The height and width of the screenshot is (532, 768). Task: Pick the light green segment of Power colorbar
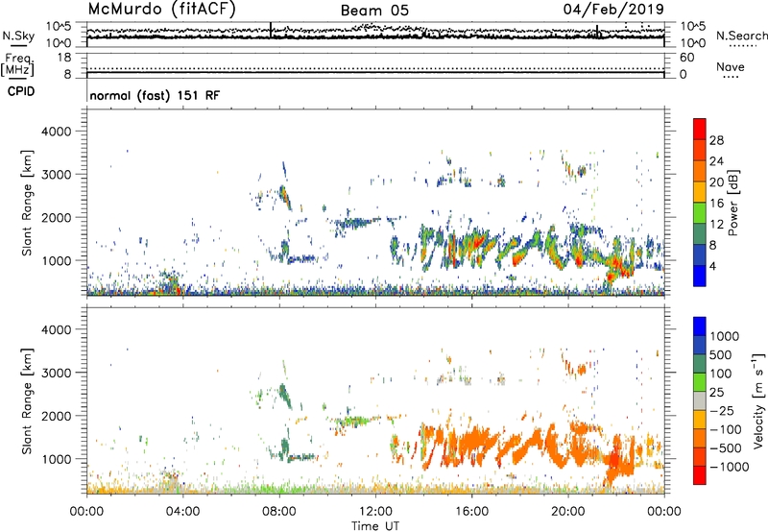(700, 213)
